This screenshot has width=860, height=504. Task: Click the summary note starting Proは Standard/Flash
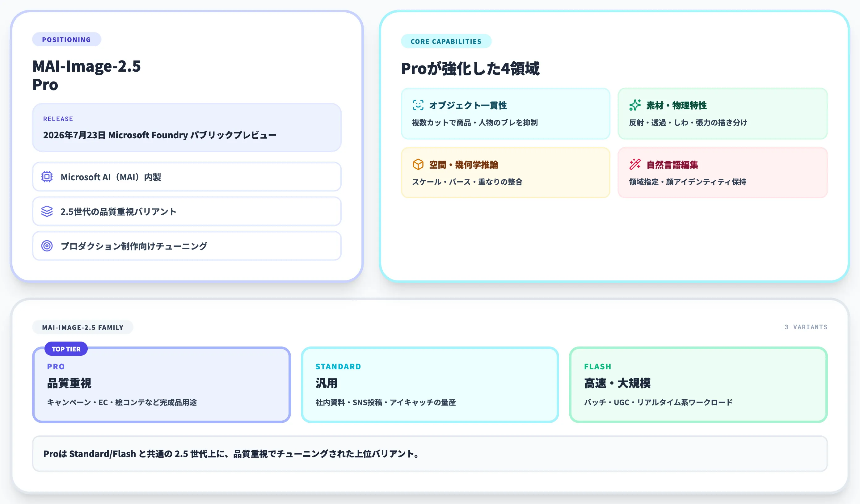tap(430, 454)
